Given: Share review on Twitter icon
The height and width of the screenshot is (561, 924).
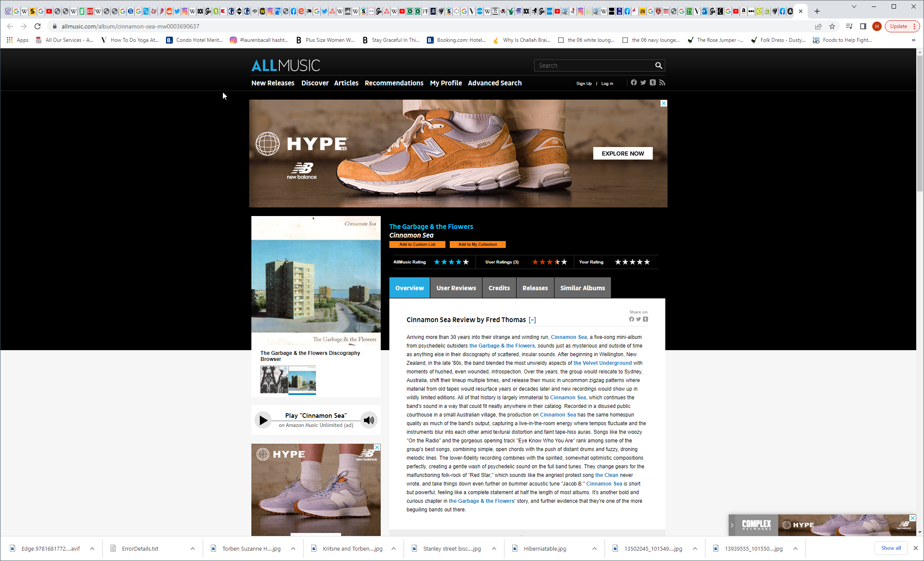Looking at the screenshot, I should point(639,319).
